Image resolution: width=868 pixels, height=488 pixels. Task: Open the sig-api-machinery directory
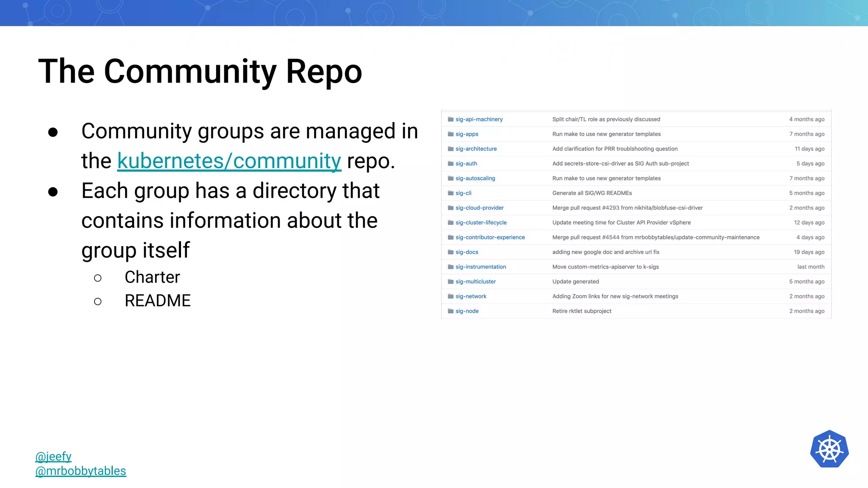479,119
